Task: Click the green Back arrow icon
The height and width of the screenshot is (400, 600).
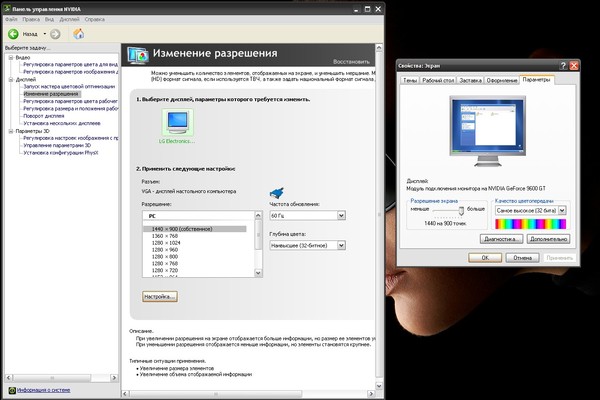Action: 13,34
